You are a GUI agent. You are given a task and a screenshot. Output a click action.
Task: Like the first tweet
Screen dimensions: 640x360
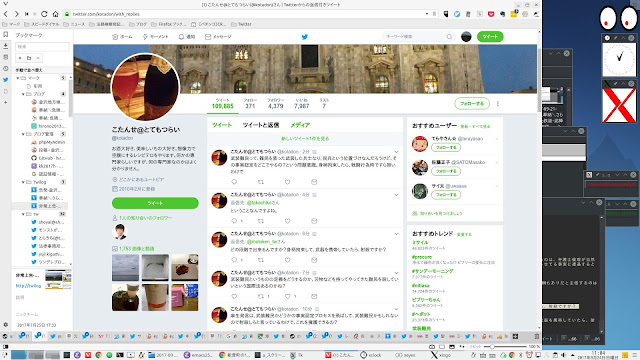pos(287,182)
